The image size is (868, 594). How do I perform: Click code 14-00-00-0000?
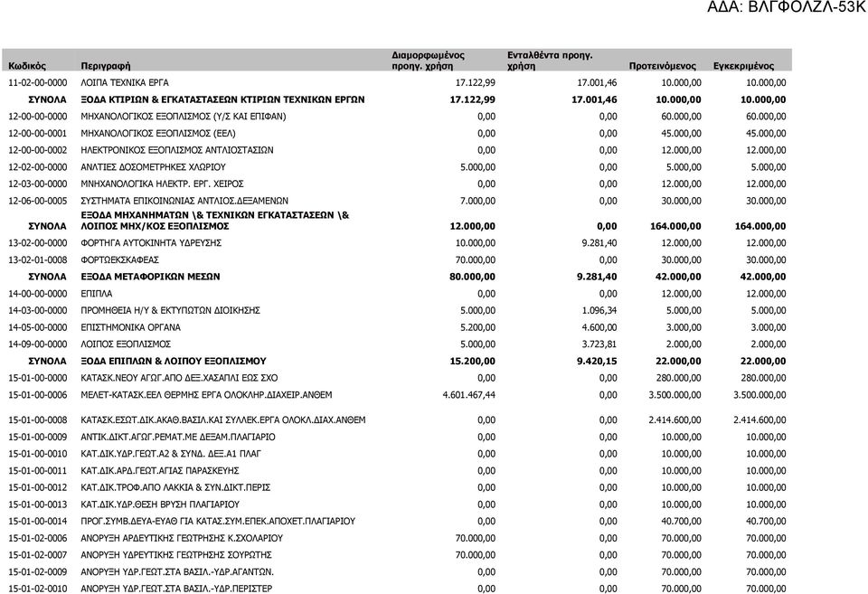coord(38,294)
